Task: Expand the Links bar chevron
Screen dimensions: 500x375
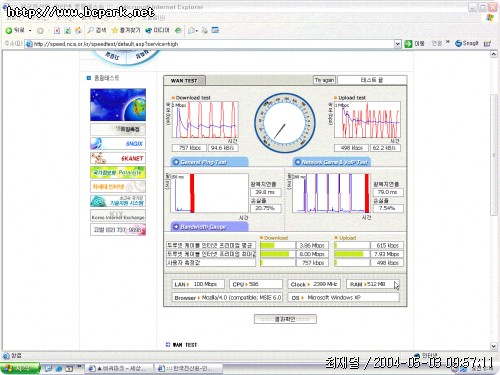Action: (x=448, y=42)
